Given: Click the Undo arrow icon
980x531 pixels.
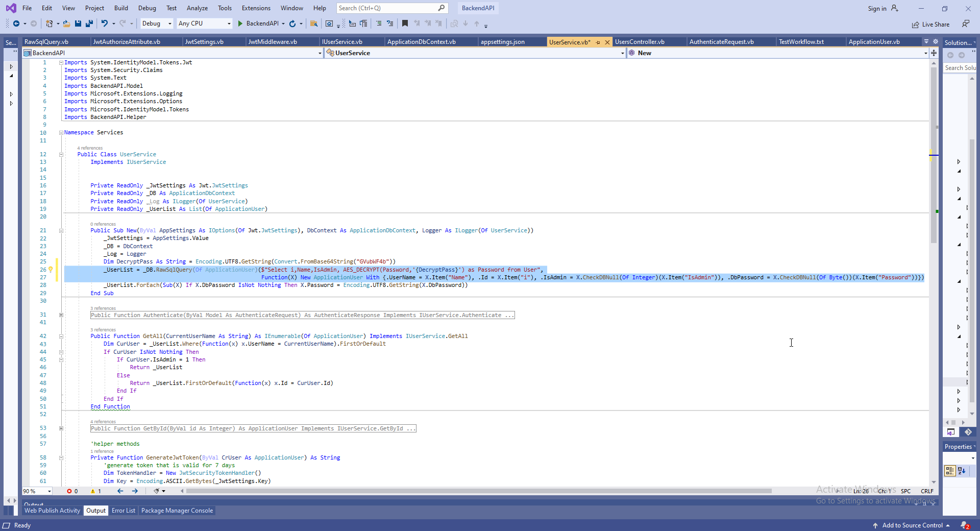Looking at the screenshot, I should 105,23.
